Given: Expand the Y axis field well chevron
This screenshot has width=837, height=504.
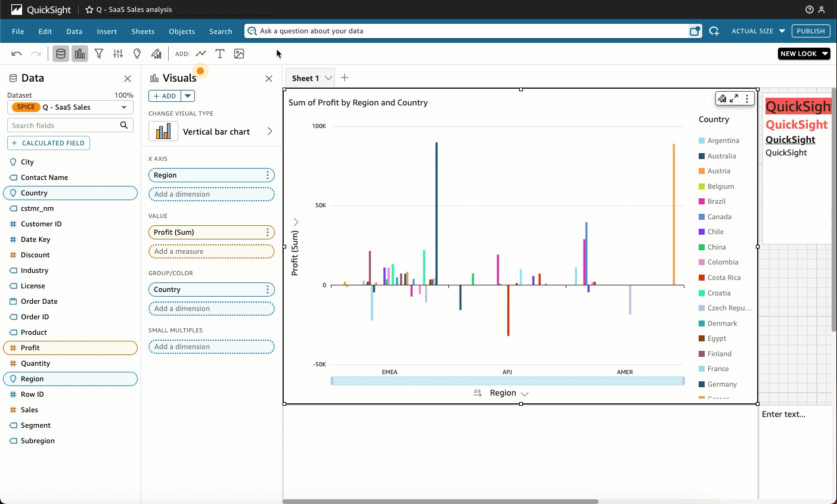Looking at the screenshot, I should [x=296, y=222].
